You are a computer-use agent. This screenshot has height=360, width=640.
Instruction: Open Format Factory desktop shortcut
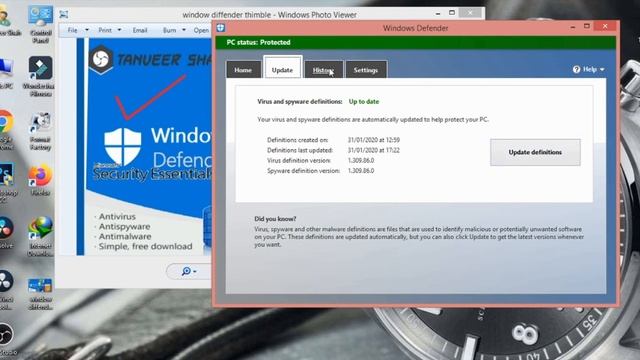coord(40,131)
